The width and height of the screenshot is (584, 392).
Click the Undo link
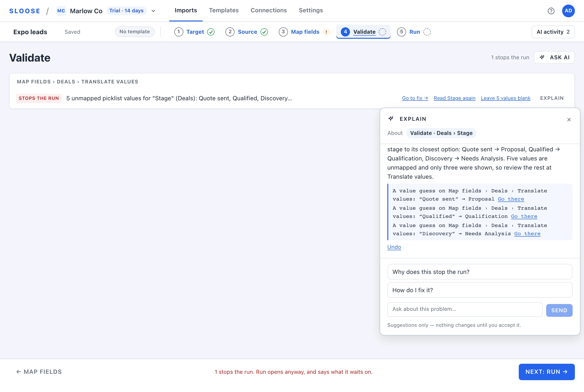(394, 247)
